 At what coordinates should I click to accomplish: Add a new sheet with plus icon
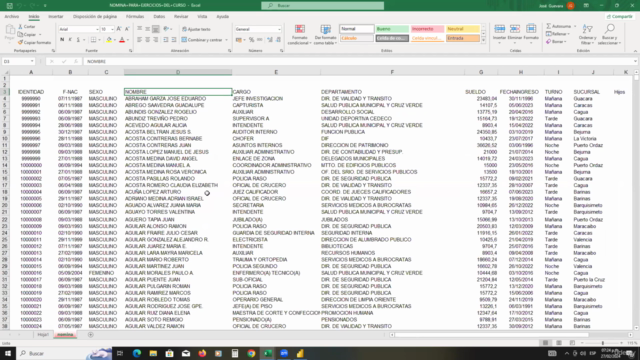91,335
